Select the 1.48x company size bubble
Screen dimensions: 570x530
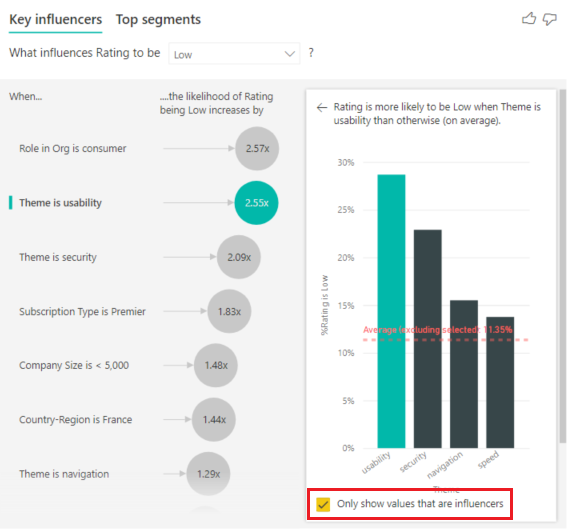point(216,365)
